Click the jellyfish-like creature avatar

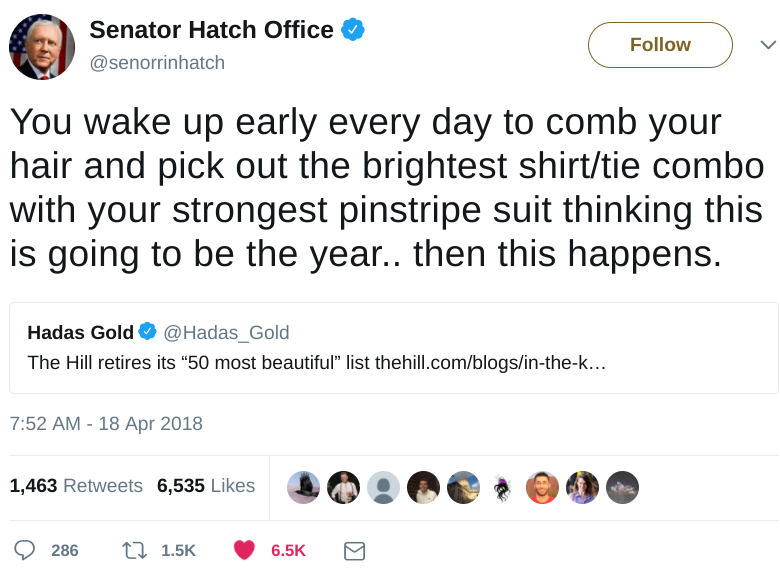(502, 487)
